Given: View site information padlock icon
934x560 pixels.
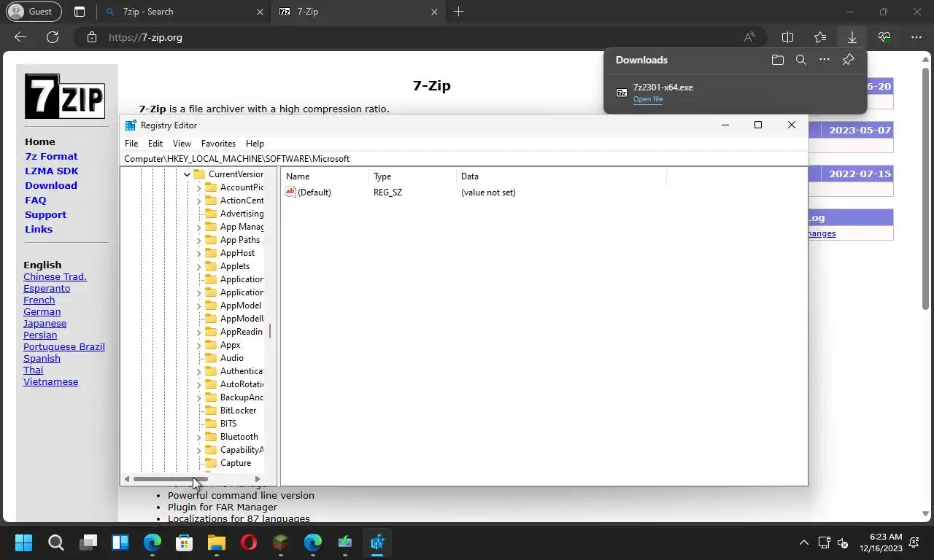Looking at the screenshot, I should pyautogui.click(x=92, y=37).
